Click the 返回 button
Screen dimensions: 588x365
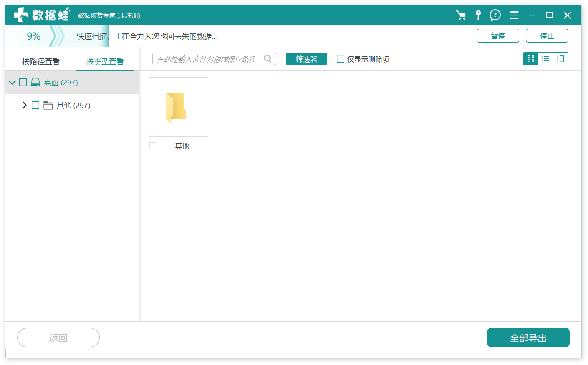(58, 337)
